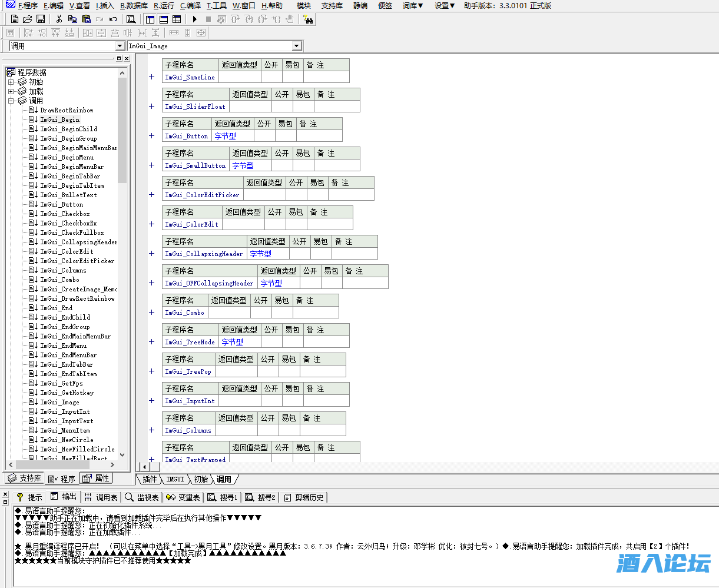Expand the plus sign beside ImGui_SameLine
The height and width of the screenshot is (588, 719).
pyautogui.click(x=151, y=77)
